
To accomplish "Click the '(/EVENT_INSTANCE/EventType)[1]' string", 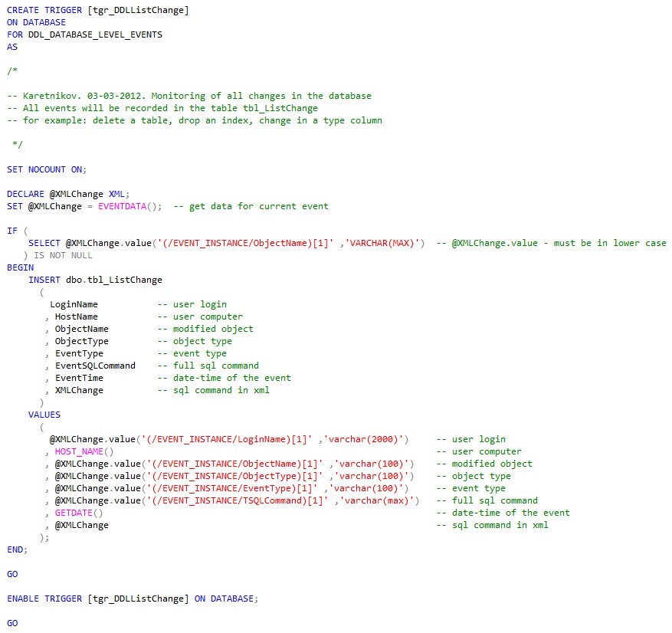I will [x=232, y=488].
